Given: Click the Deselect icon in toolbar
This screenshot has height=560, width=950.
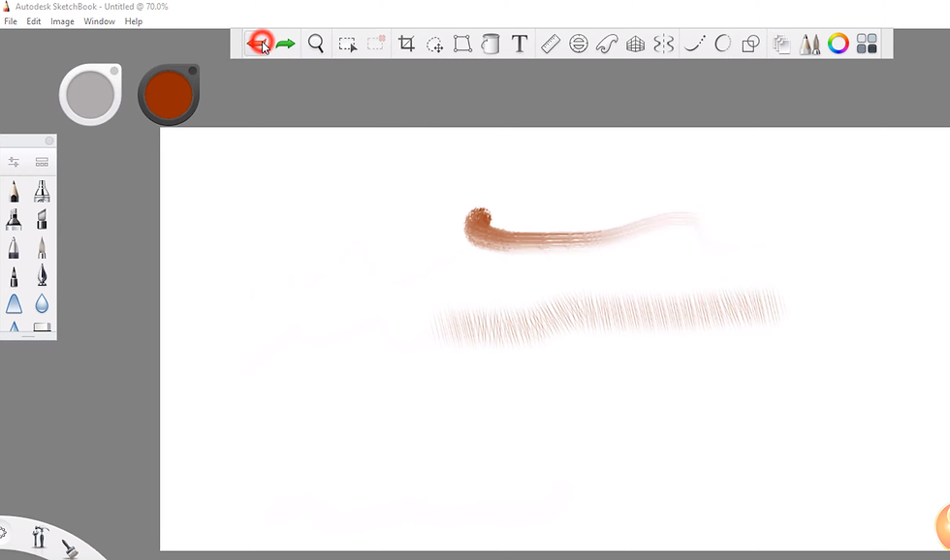Looking at the screenshot, I should [376, 43].
